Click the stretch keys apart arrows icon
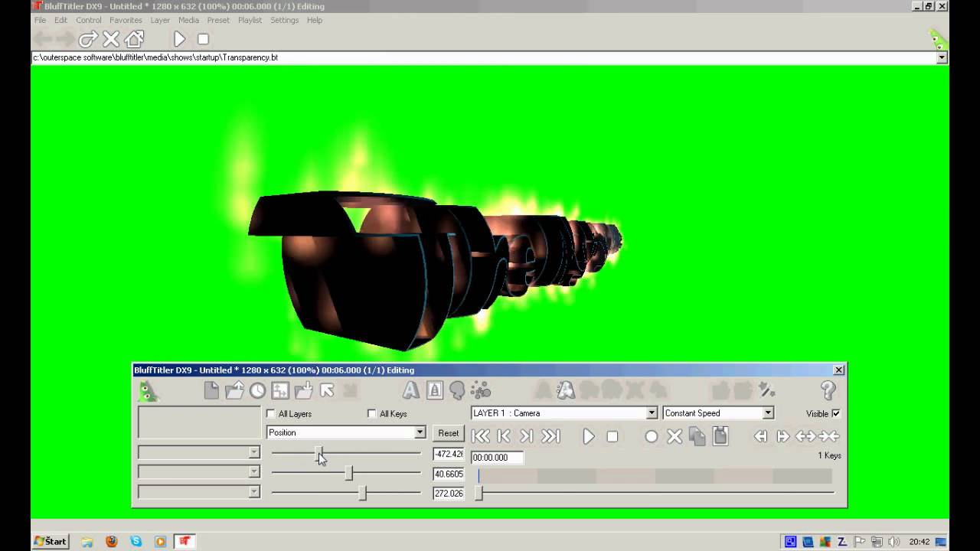 (x=806, y=436)
